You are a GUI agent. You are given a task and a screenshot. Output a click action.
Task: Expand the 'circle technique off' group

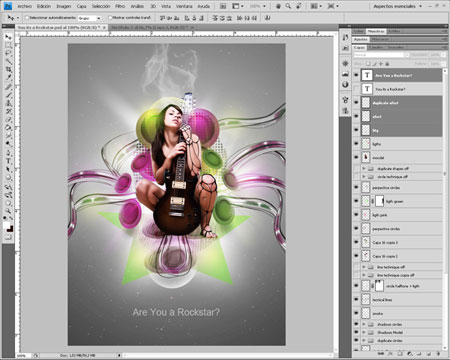[x=364, y=177]
